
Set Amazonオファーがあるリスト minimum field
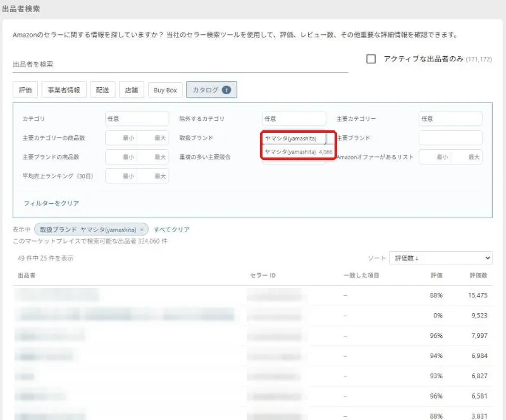[435, 157]
